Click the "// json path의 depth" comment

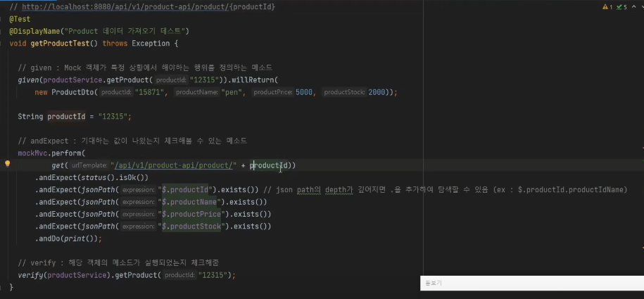446,189
